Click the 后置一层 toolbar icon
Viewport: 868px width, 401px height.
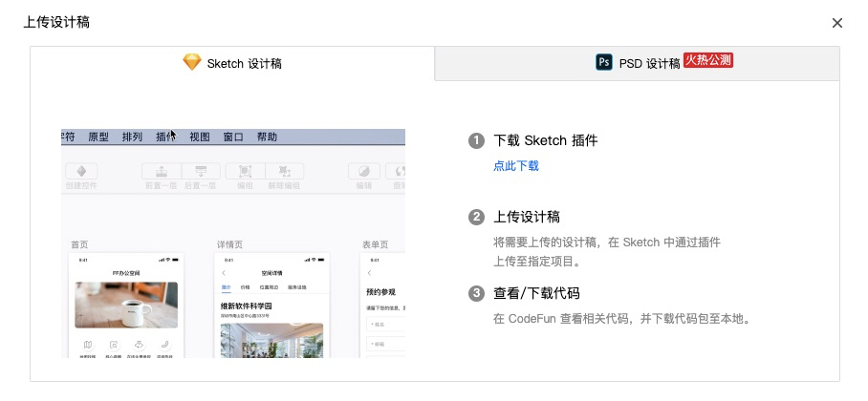(201, 171)
